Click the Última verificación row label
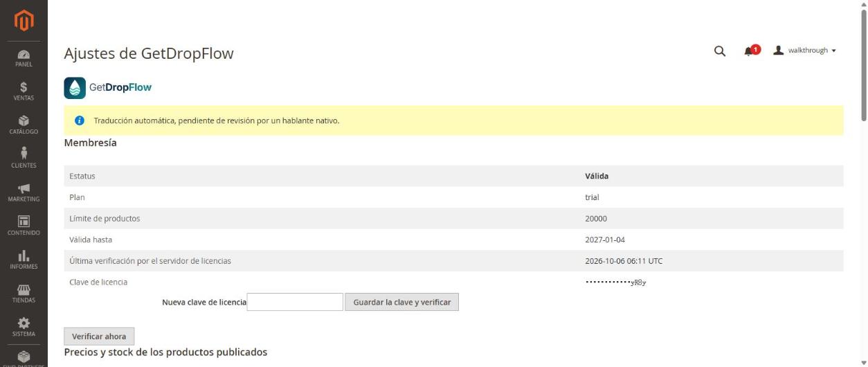 (150, 261)
